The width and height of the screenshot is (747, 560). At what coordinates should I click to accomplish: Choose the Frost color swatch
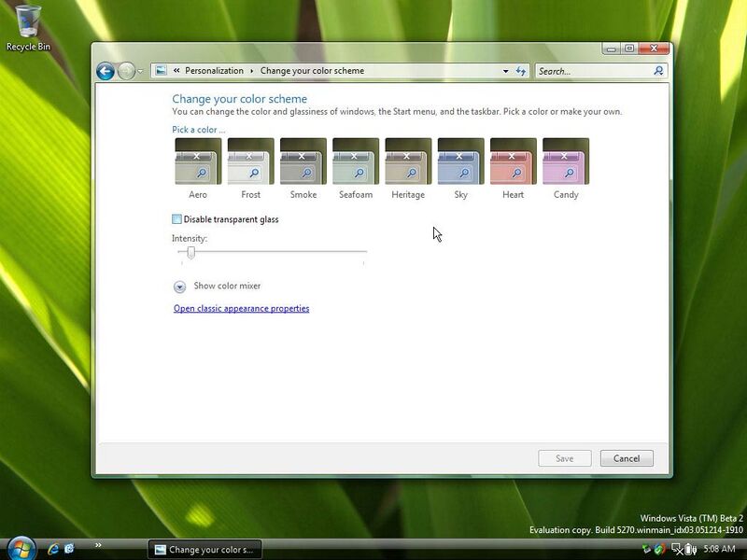coord(250,161)
